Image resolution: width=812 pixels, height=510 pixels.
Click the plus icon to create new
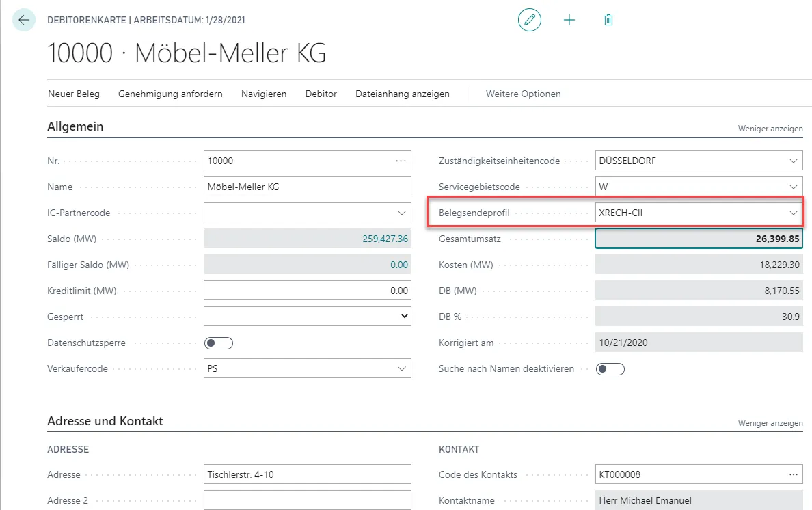pyautogui.click(x=569, y=20)
